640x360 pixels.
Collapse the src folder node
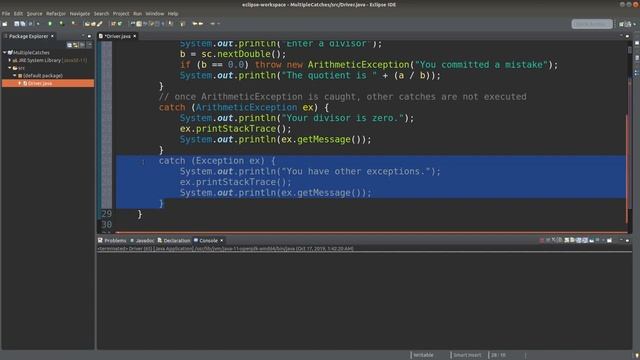pyautogui.click(x=10, y=68)
